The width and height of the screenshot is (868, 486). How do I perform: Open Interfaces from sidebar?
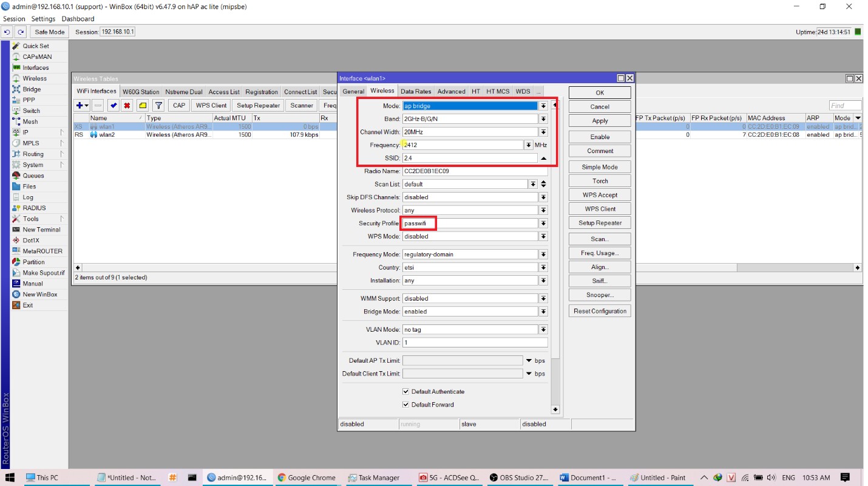click(36, 67)
